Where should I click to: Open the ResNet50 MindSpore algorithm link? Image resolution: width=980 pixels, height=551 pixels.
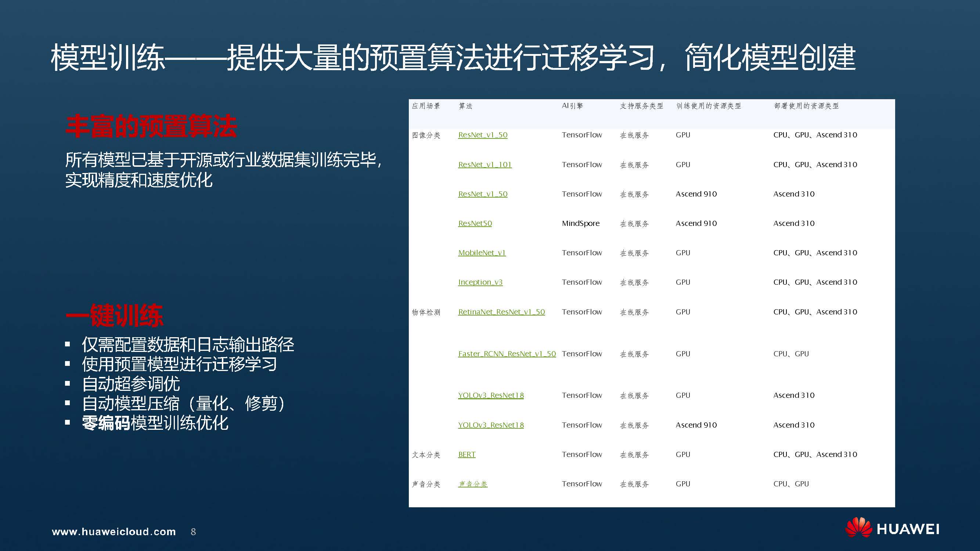[475, 223]
